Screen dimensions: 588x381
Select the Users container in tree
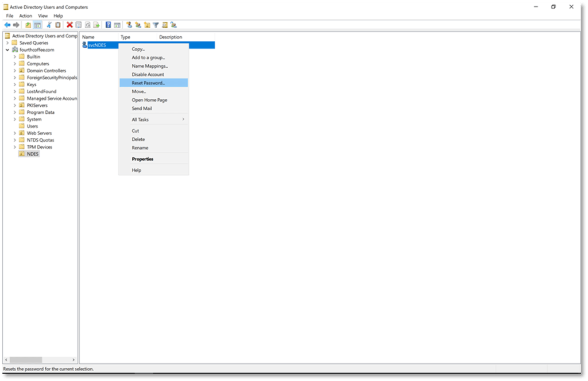point(32,126)
